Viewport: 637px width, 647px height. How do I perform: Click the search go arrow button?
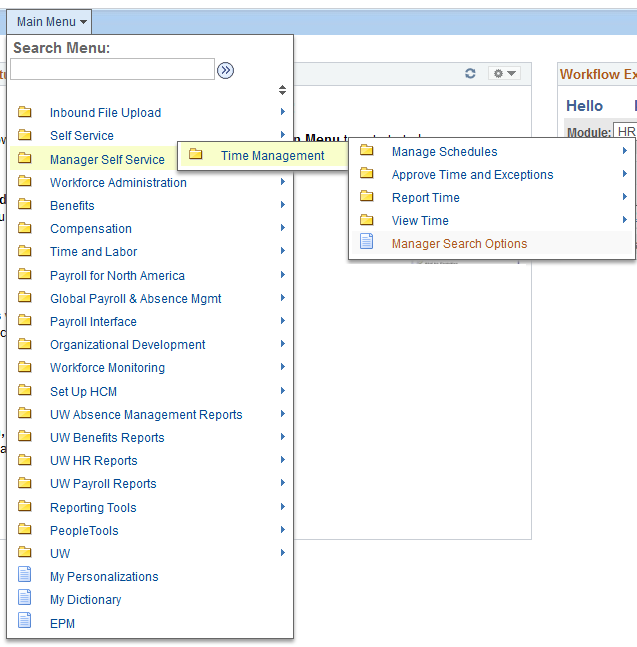[225, 70]
